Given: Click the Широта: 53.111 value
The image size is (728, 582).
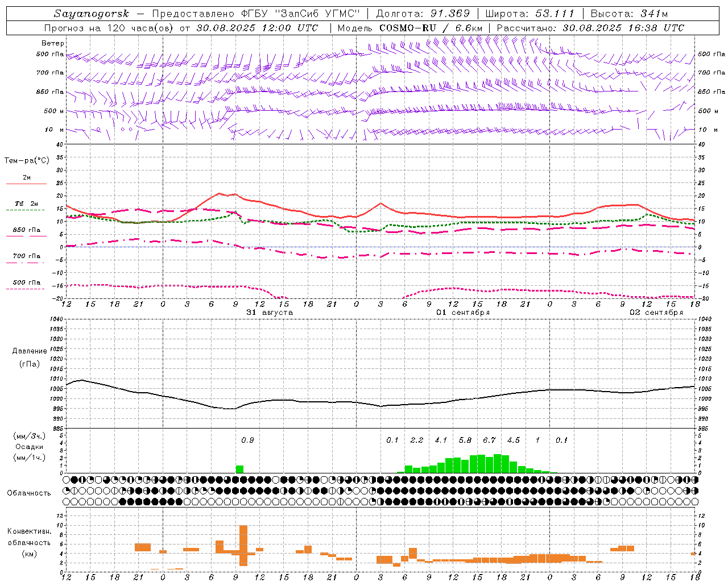Looking at the screenshot, I should pos(530,14).
